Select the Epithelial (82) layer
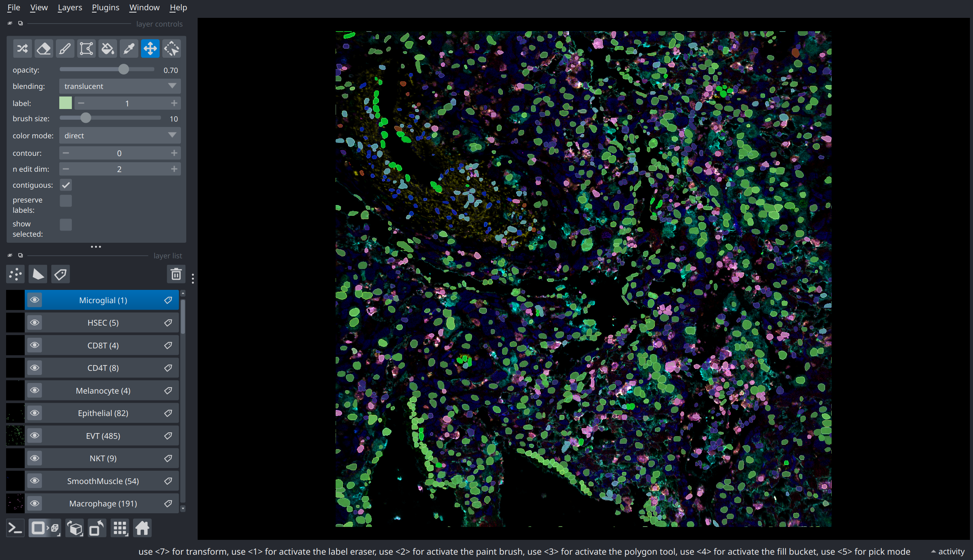 pyautogui.click(x=102, y=413)
